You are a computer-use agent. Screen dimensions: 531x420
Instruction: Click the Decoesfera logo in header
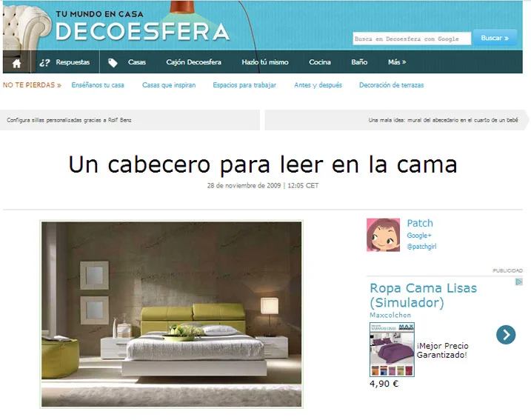coord(142,32)
